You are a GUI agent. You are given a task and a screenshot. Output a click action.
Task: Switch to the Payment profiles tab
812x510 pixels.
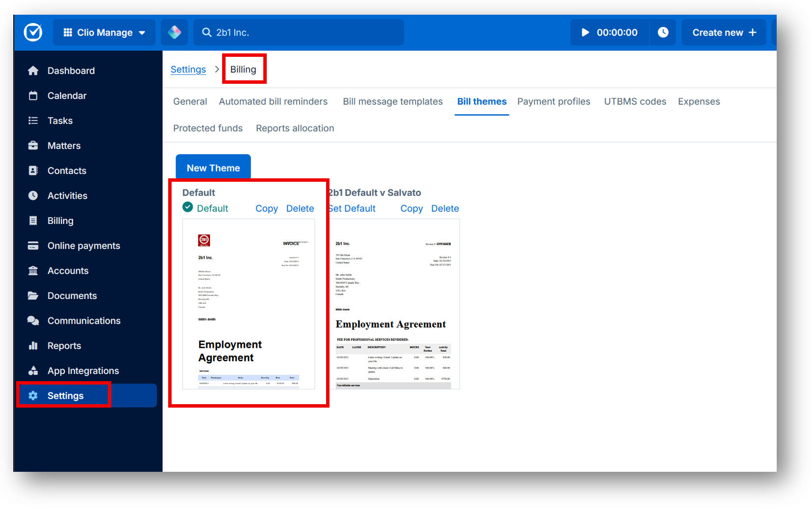[554, 101]
